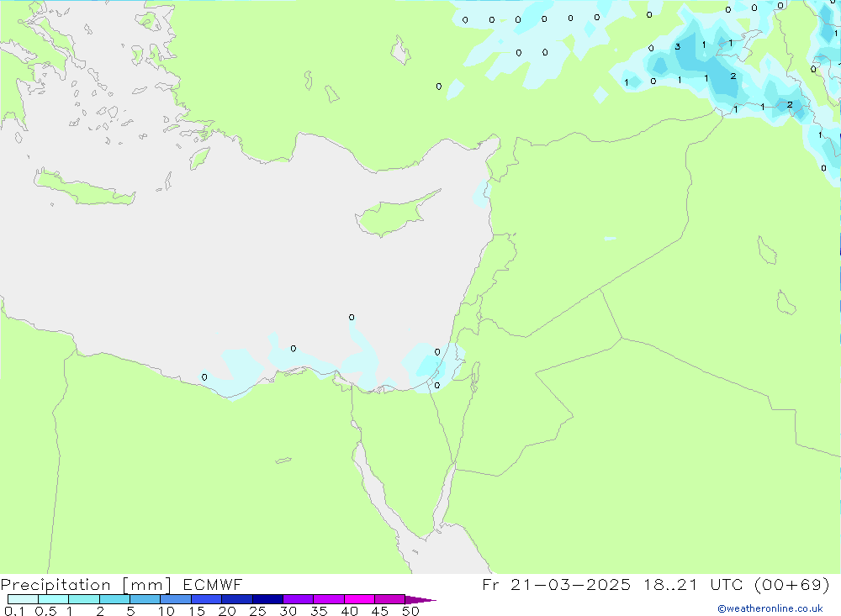Viewport: 841px width, 616px height.
Task: Click the 0.1–0.5 mm legend color swatch
Action: point(23,599)
